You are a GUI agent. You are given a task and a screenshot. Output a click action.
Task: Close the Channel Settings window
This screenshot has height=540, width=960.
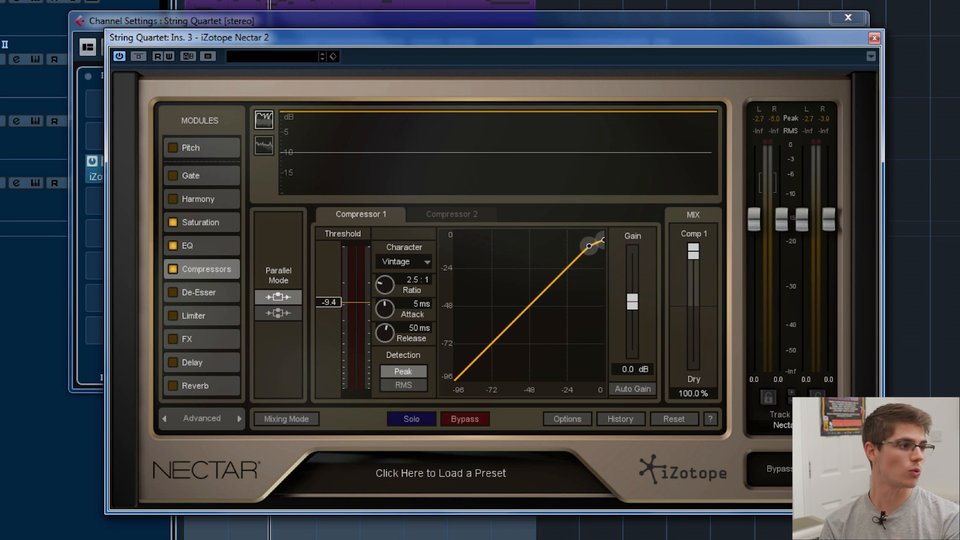848,18
